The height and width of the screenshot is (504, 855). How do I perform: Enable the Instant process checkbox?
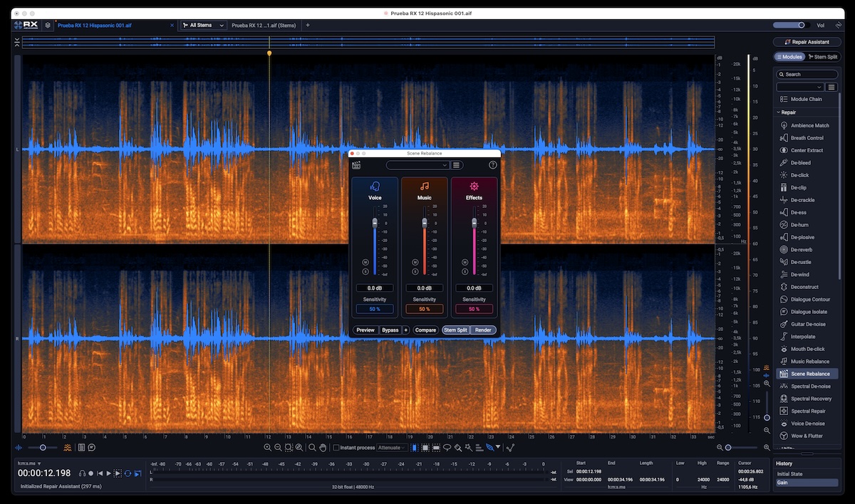[336, 448]
